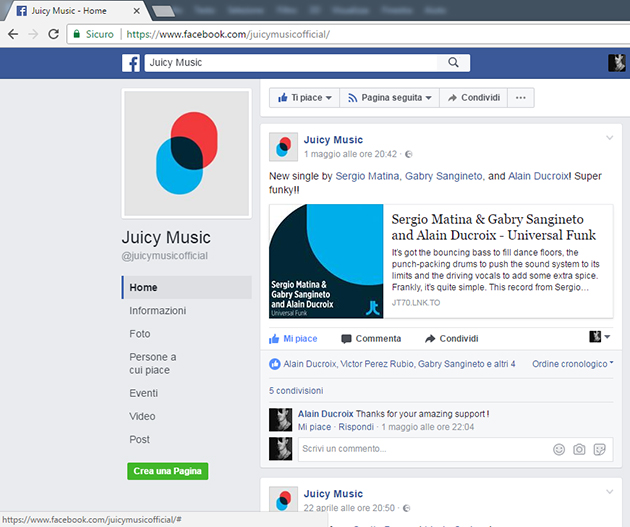Open the commenting identity selector dropdown

tap(599, 337)
